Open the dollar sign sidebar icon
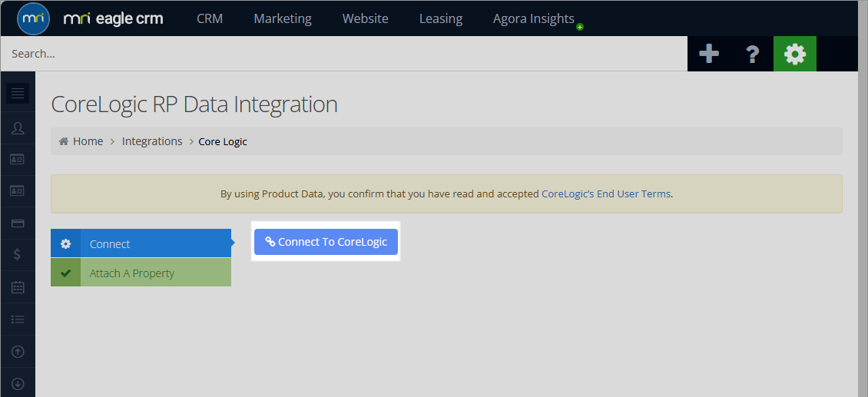Image resolution: width=868 pixels, height=397 pixels. click(18, 255)
